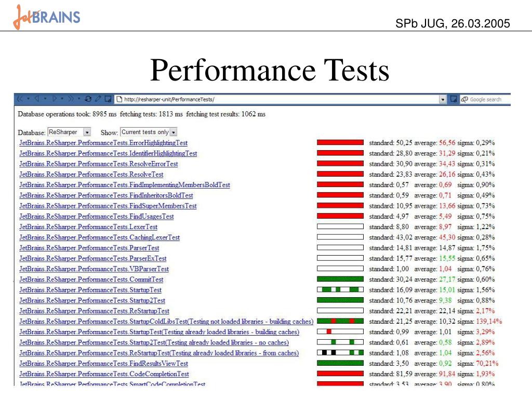This screenshot has width=532, height=399.
Task: Open the plain PerformanceTests.StartupTest link
Action: 90,290
